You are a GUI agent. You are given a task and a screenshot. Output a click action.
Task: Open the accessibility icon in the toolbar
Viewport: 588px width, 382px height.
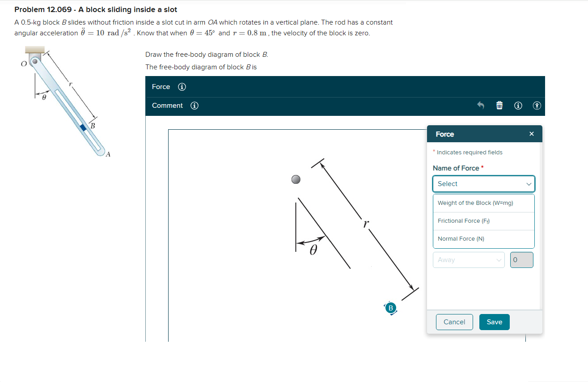537,106
